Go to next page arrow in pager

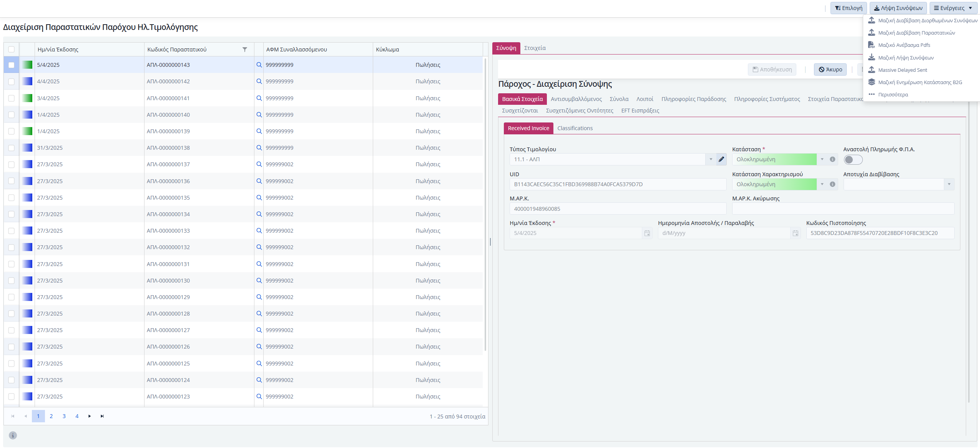(90, 416)
